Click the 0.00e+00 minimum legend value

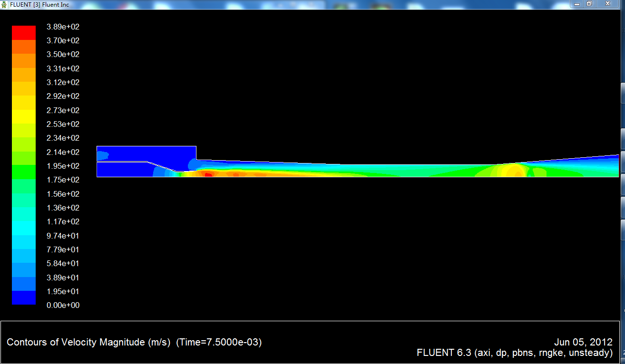point(63,305)
